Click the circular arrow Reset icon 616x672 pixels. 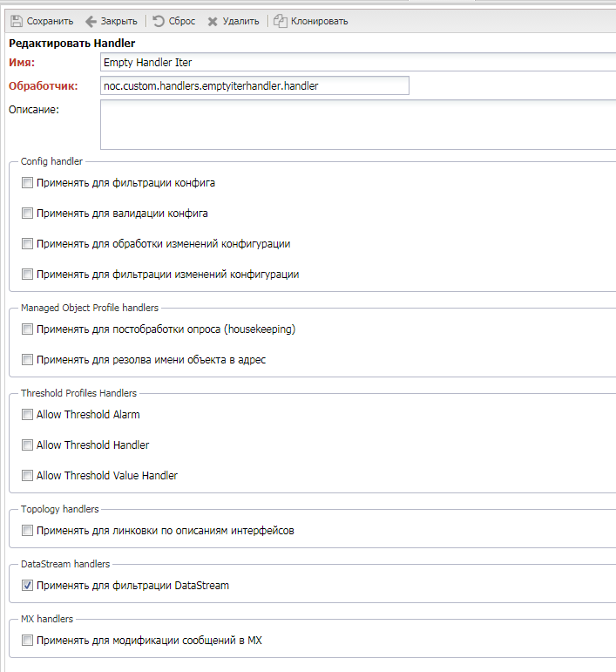[159, 21]
